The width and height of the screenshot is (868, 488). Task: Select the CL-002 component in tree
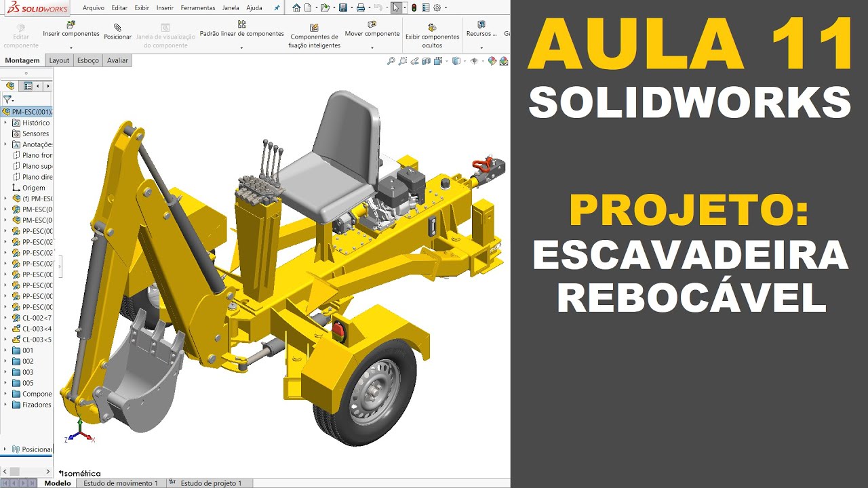(32, 318)
